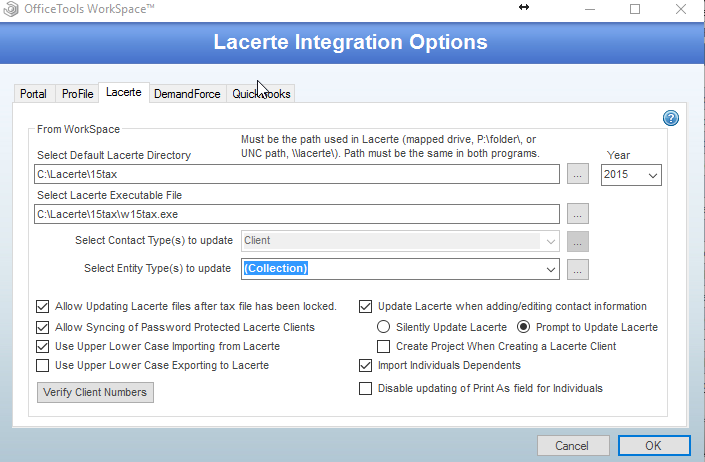The height and width of the screenshot is (462, 705).
Task: Open the DemandForce tab
Action: [x=187, y=94]
